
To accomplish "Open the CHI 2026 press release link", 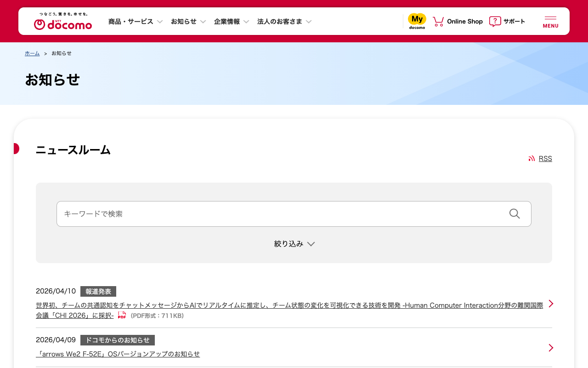I will [x=289, y=310].
